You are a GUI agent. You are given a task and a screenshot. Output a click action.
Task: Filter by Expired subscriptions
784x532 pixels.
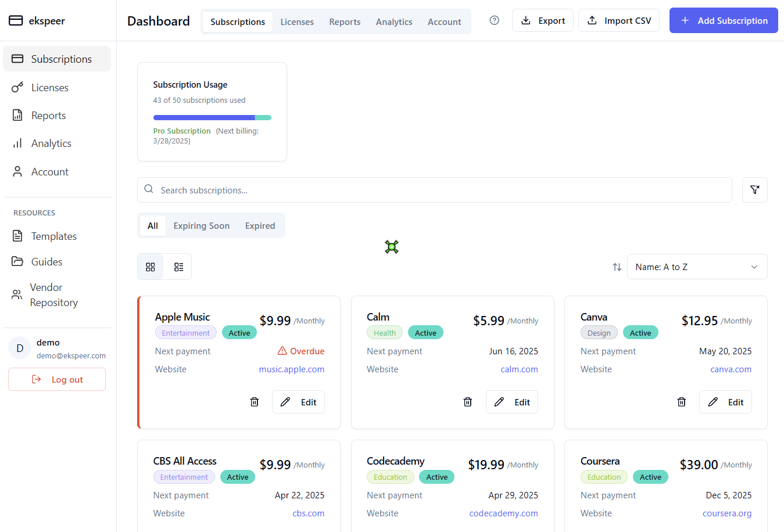(260, 226)
